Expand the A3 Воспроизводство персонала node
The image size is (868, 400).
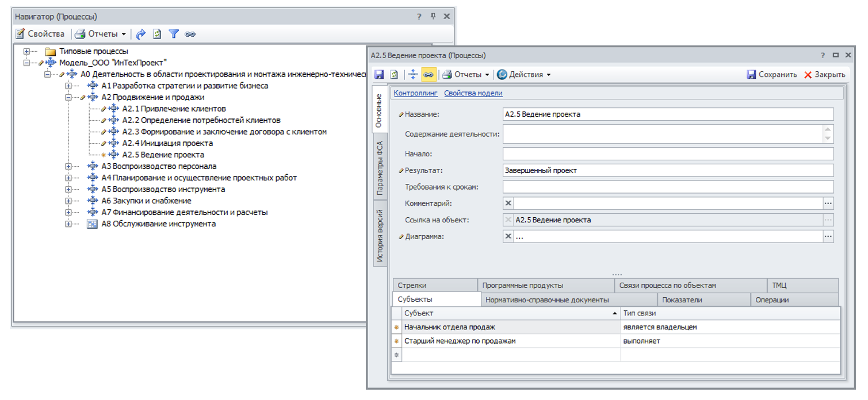(x=68, y=166)
